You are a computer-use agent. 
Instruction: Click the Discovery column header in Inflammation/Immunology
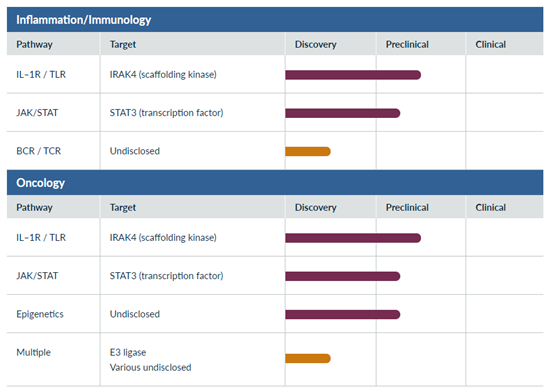[316, 45]
